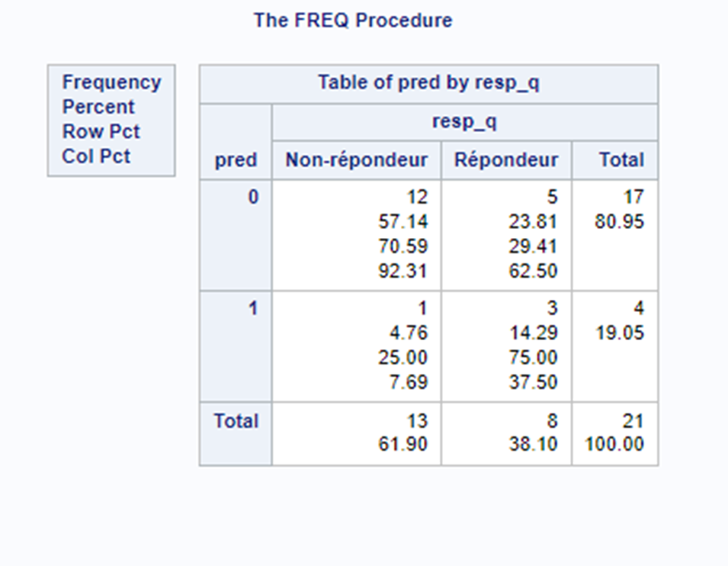Click the 100.00 grand total percent
Image resolution: width=728 pixels, height=566 pixels.
pyautogui.click(x=614, y=444)
